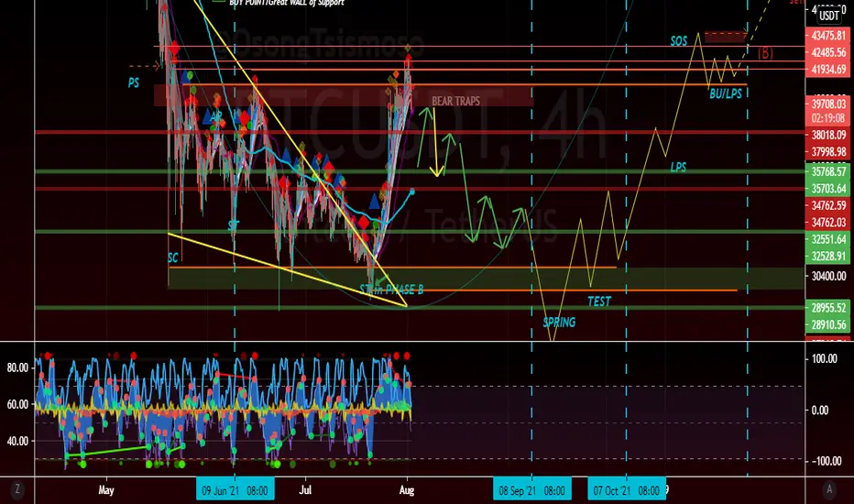The height and width of the screenshot is (504, 854).
Task: Select the red (B) wave label
Action: pyautogui.click(x=765, y=53)
